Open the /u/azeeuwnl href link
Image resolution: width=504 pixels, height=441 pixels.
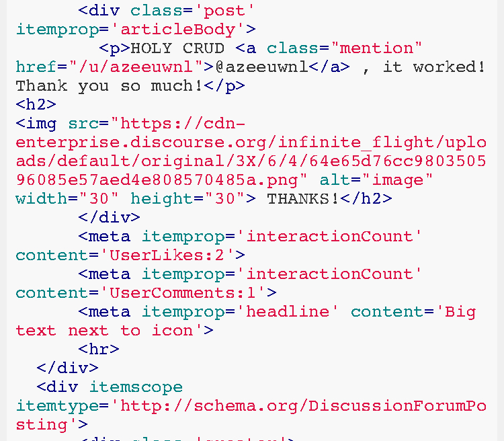pyautogui.click(x=136, y=67)
